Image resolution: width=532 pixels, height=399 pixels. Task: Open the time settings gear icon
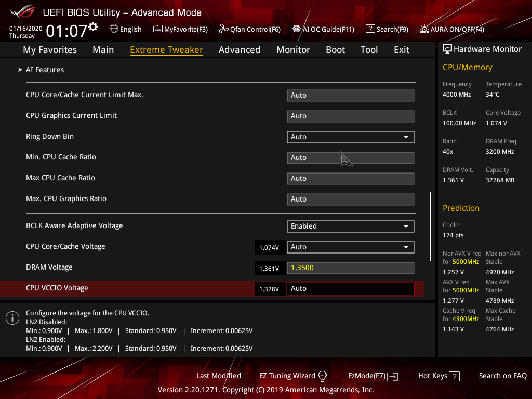(94, 27)
